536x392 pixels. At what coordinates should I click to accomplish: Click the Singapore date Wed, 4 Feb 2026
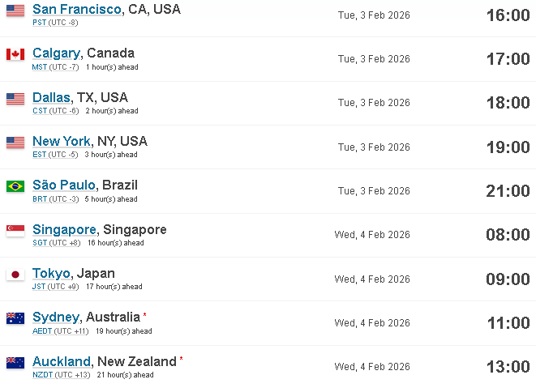click(372, 235)
